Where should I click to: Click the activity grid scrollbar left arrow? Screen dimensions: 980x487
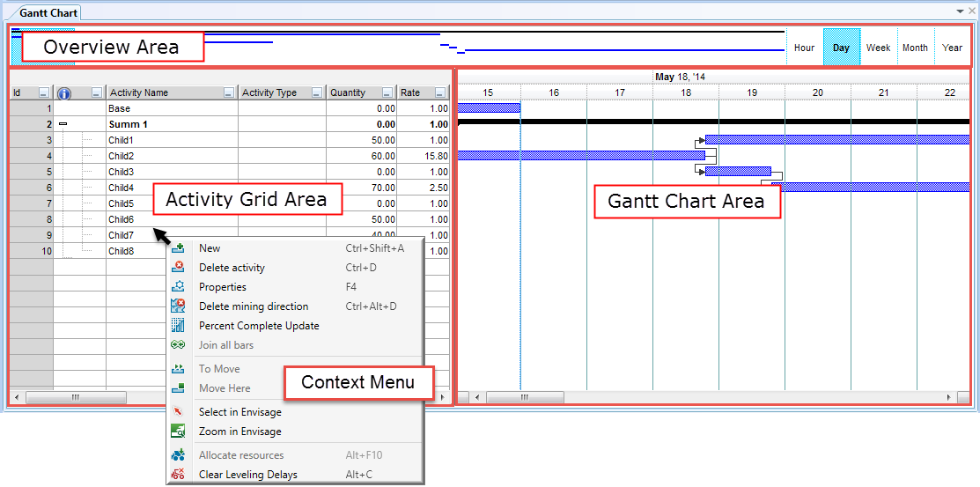17,397
